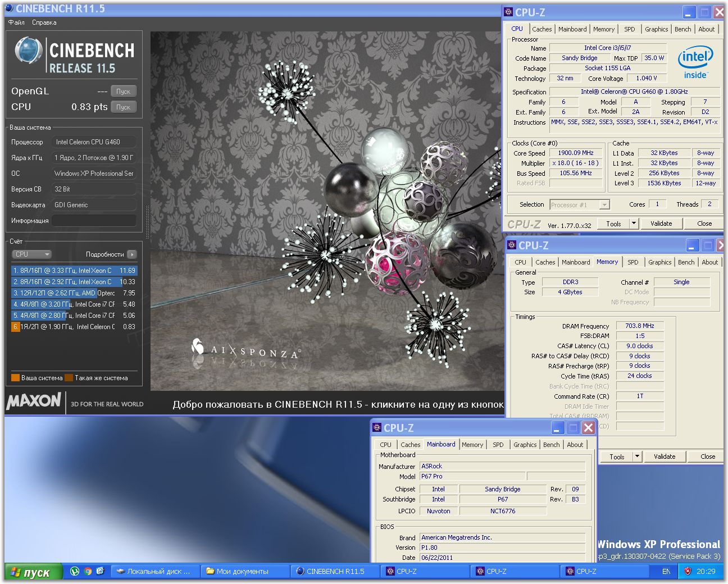This screenshot has height=584, width=728.
Task: Click the multiplier value x 18.0
Action: tap(576, 163)
